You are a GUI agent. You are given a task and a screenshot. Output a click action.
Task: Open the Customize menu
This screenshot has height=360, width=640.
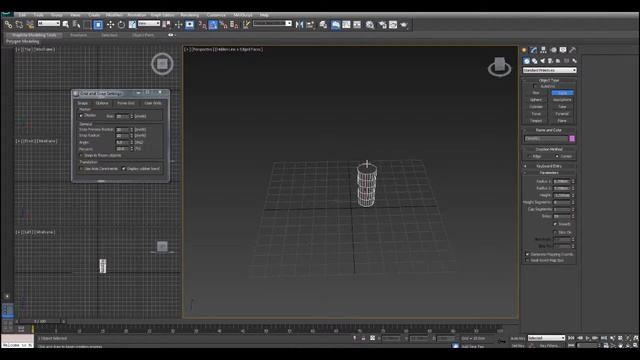point(216,15)
